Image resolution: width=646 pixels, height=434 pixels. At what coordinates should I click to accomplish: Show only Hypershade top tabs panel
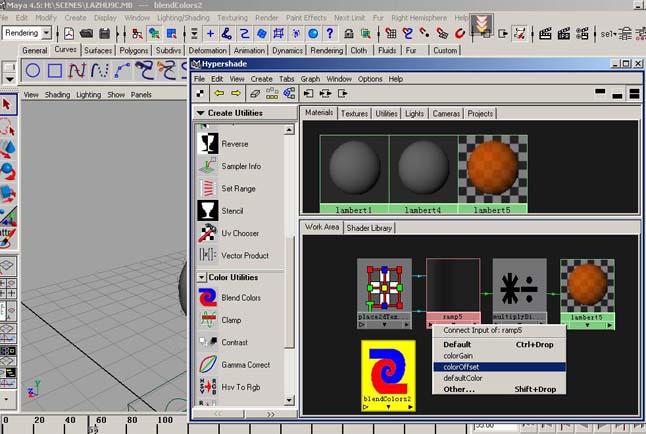point(600,93)
